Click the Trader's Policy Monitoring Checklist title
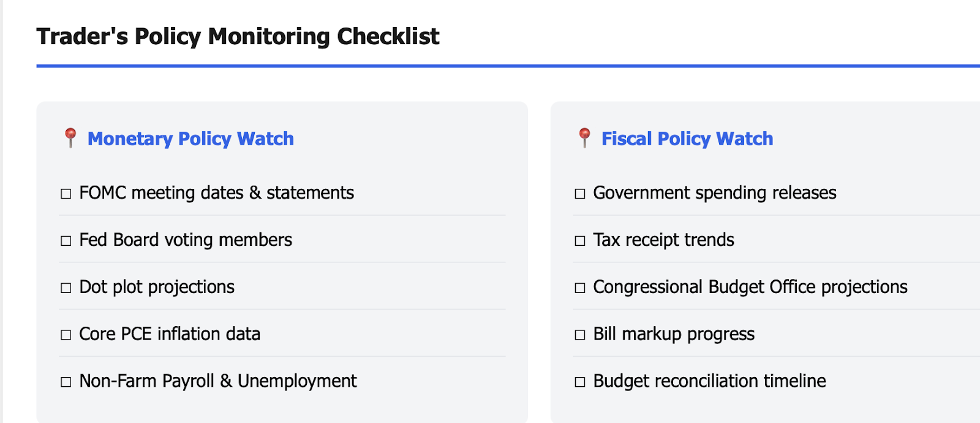 pyautogui.click(x=238, y=36)
